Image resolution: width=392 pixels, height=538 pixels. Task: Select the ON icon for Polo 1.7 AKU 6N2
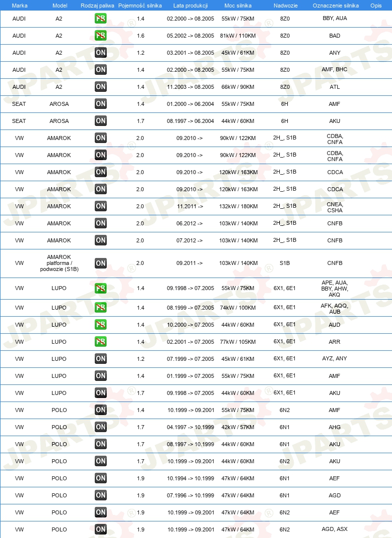(100, 461)
